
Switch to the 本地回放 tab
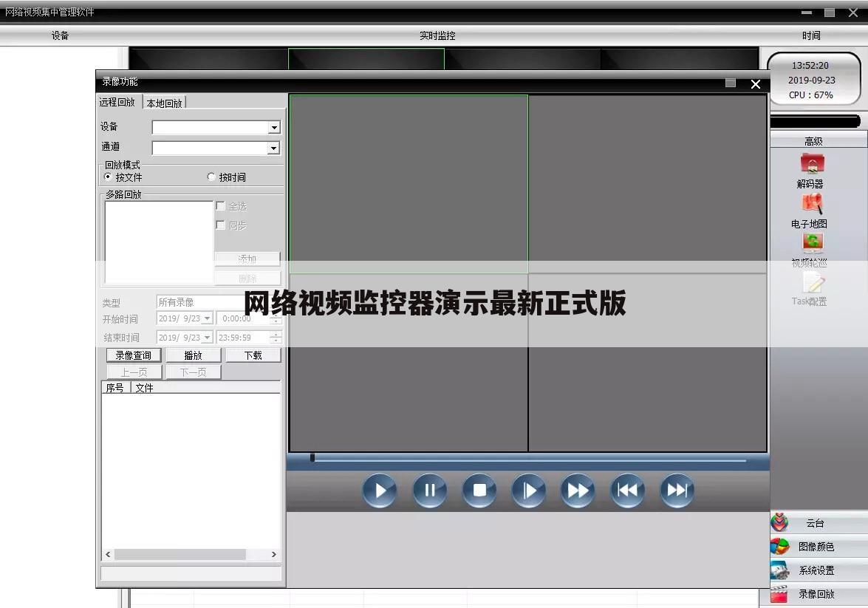[x=165, y=103]
